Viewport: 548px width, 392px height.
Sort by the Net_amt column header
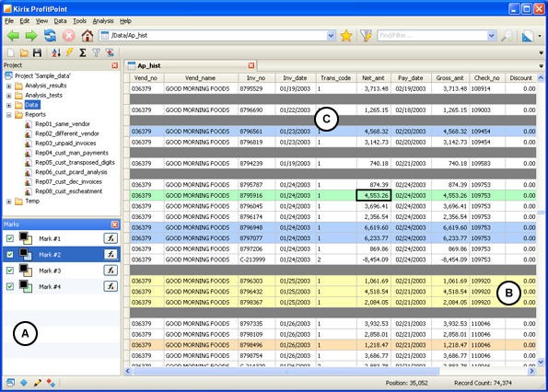(x=373, y=78)
